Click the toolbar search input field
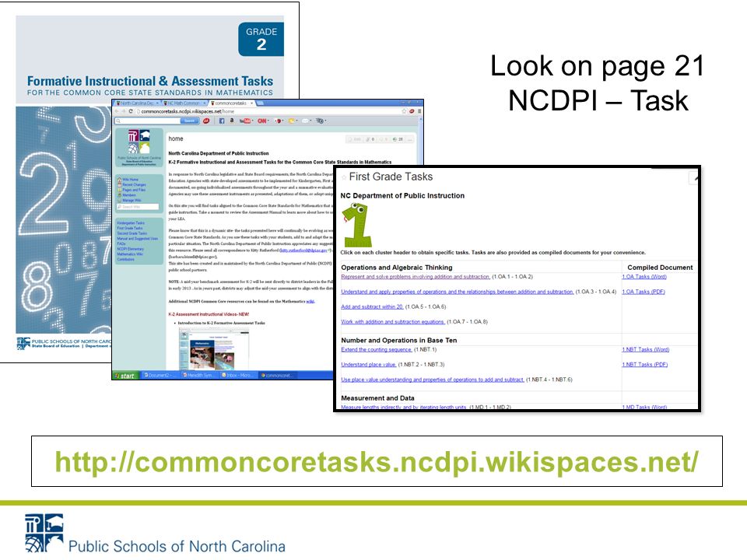 coord(147,121)
